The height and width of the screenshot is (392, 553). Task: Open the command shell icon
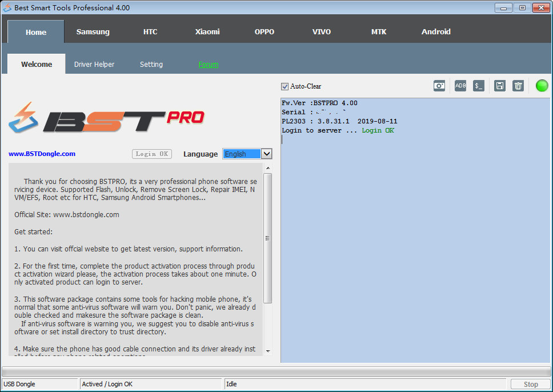tap(479, 86)
